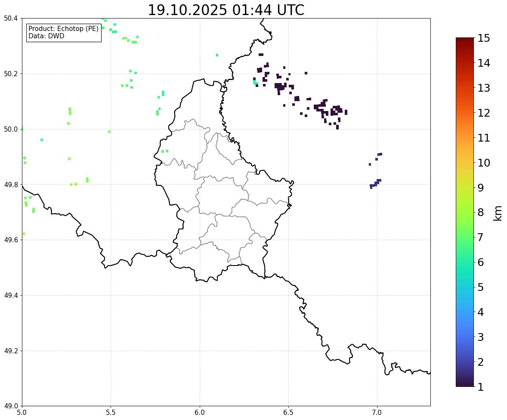Click the 'Data: DWD' legend line

point(46,36)
